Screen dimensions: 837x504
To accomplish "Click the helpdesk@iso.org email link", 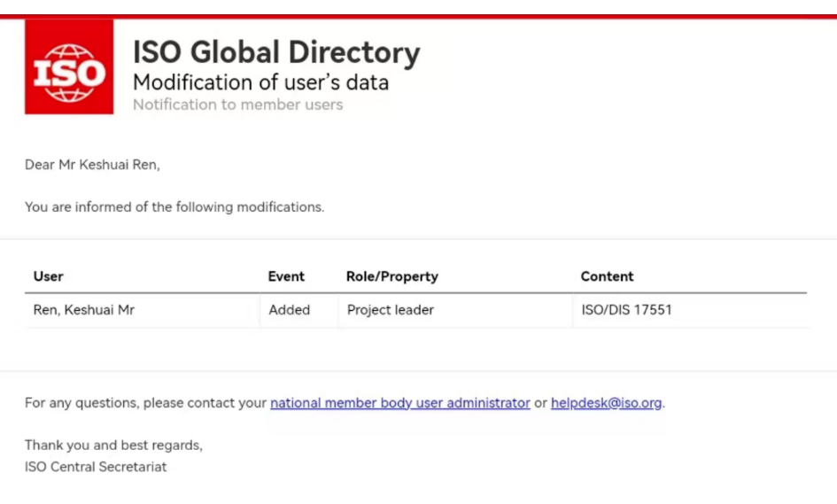I will (606, 403).
